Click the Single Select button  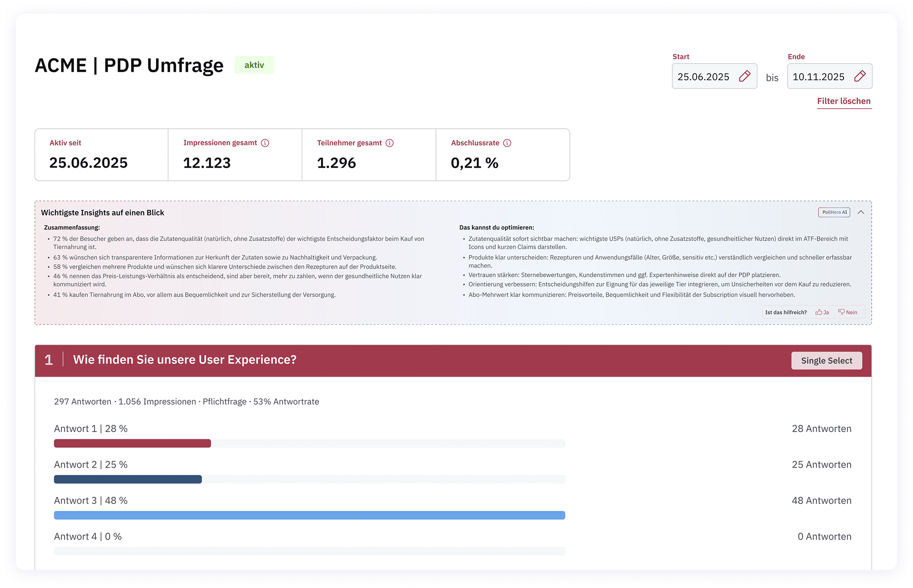tap(826, 361)
